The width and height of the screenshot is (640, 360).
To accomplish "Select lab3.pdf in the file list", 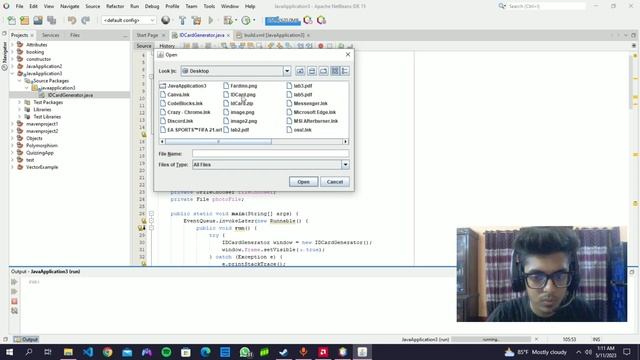I will pyautogui.click(x=299, y=86).
